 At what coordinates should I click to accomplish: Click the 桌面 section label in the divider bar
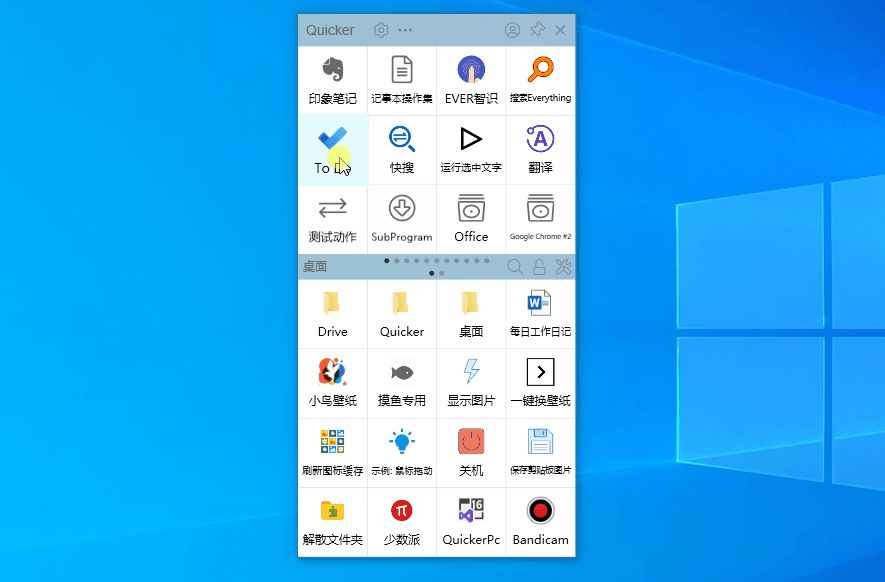314,266
